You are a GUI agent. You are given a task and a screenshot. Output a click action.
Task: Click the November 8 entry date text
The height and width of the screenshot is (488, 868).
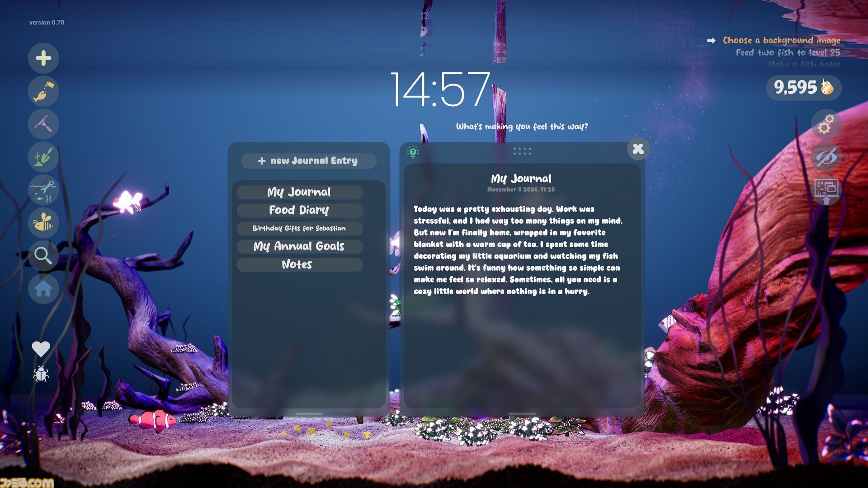pyautogui.click(x=521, y=189)
